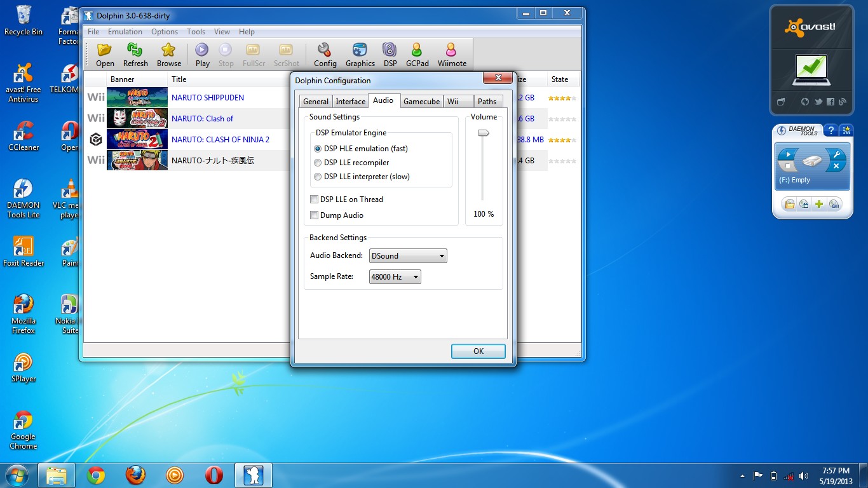Click the network signal icon in the system tray
Viewport: 868px width, 488px height.
[789, 476]
